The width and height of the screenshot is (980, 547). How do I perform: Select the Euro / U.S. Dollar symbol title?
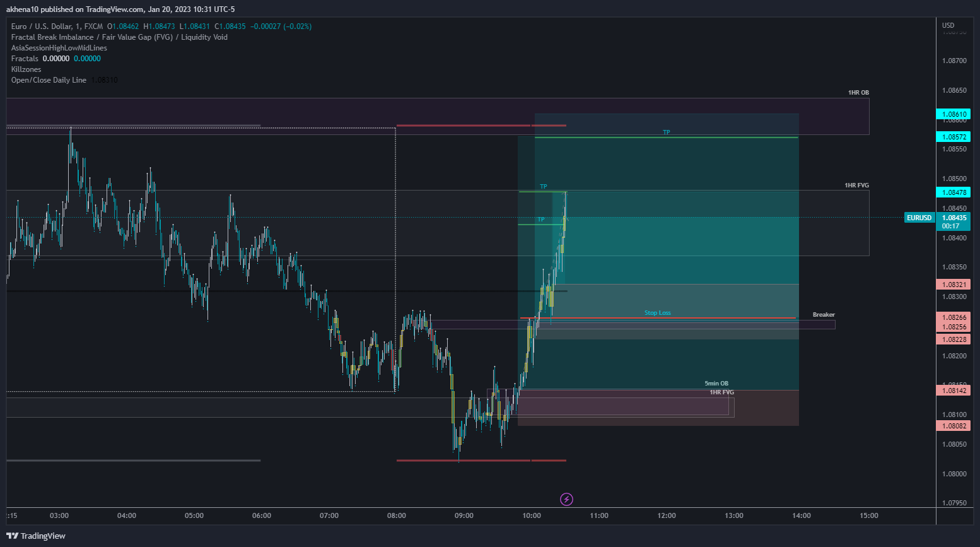coord(57,26)
